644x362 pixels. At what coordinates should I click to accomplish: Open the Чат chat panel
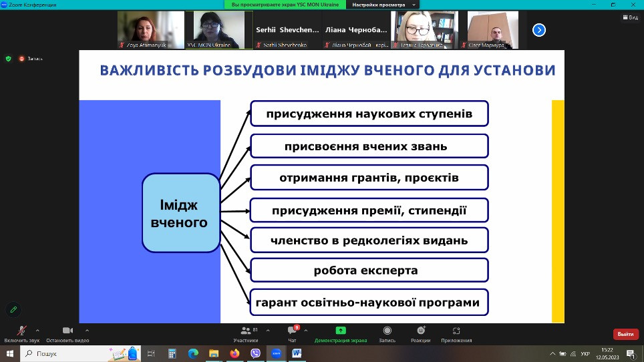click(292, 331)
